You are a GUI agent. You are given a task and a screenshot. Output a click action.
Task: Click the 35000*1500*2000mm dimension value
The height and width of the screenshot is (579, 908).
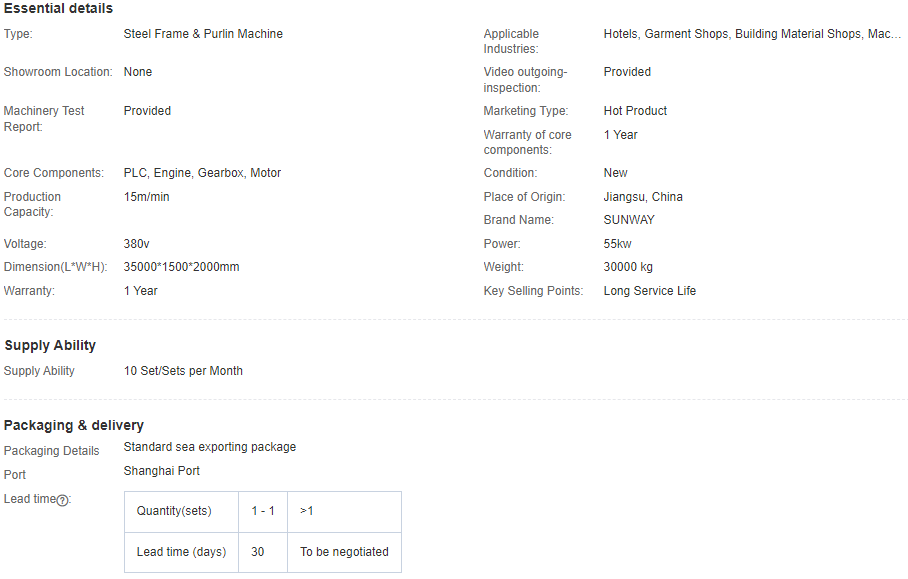pyautogui.click(x=181, y=267)
